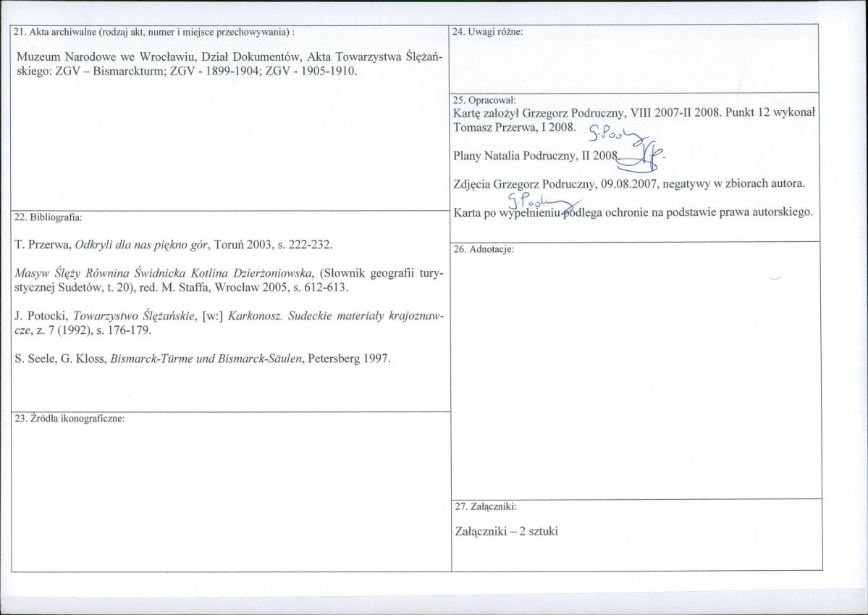Viewport: 868px width, 615px height.
Task: Click the 'Załączniki – 2 sztuki' text
Action: [505, 530]
